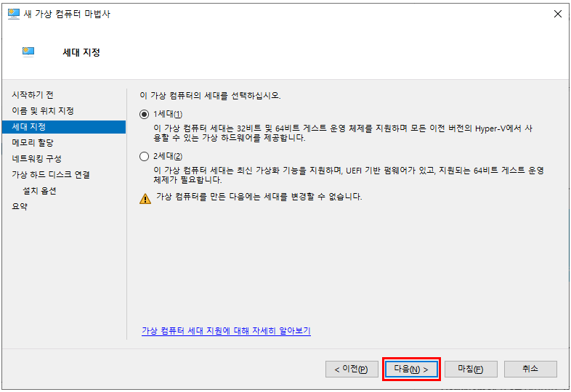This screenshot has width=571, height=392.
Task: Open the 가상 컴퓨터 세대 지원 link
Action: click(x=226, y=330)
